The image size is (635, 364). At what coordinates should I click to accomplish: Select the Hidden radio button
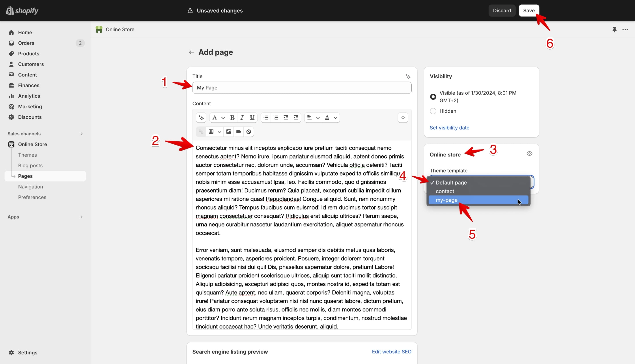pos(433,111)
